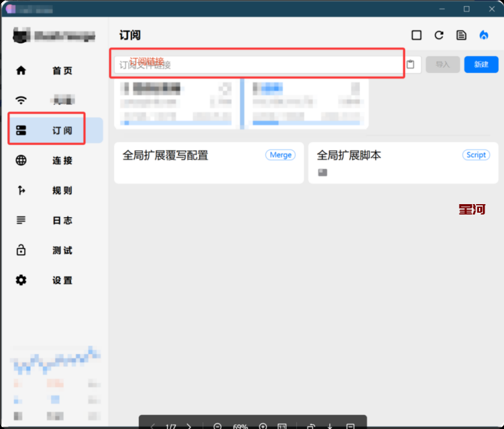Click the blue 新建 button

(x=481, y=65)
